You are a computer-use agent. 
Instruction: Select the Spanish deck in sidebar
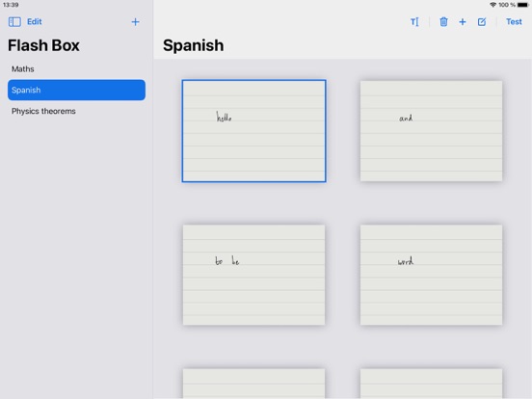[76, 90]
